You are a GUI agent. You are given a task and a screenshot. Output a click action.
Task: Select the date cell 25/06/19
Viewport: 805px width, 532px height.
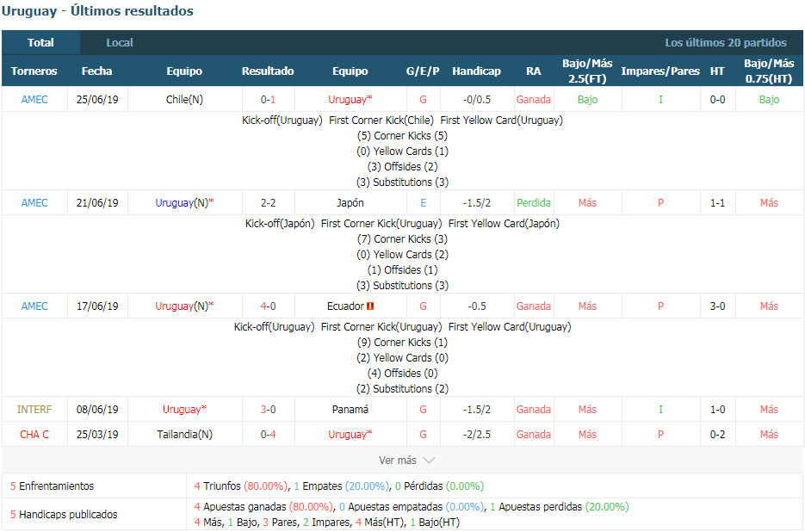point(97,100)
